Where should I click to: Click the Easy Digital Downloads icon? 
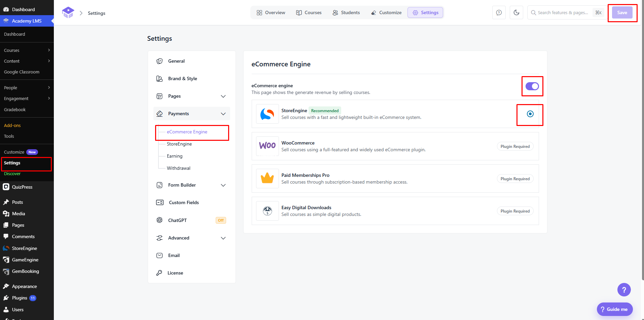(x=267, y=211)
